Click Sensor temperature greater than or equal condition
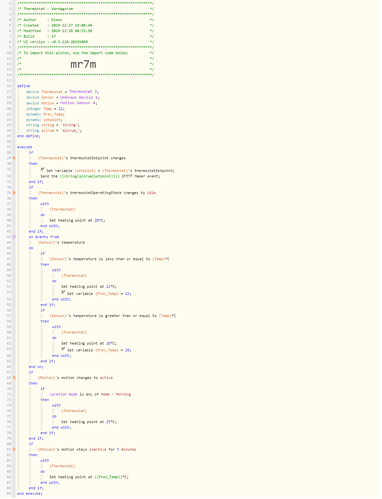 (x=113, y=316)
